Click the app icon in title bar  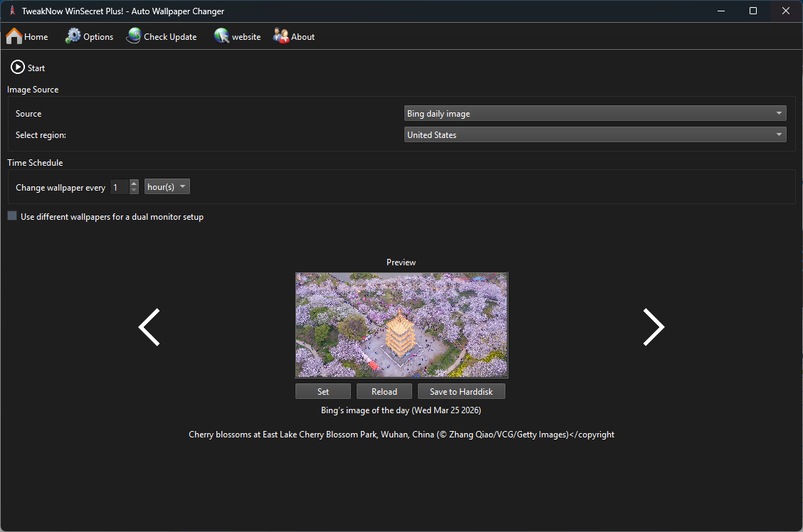tap(11, 11)
